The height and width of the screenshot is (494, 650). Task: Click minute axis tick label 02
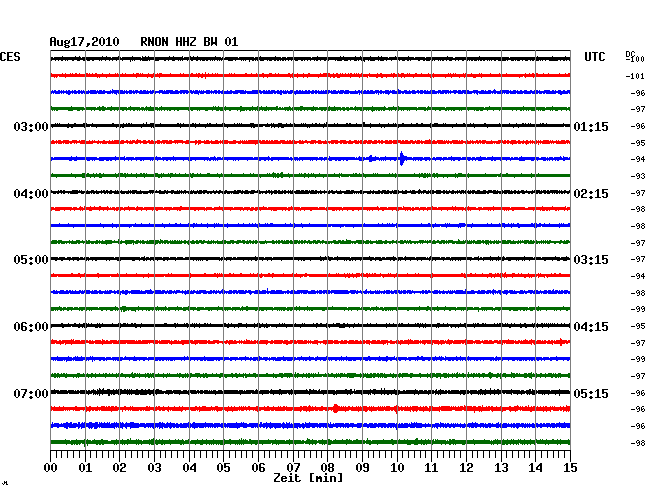[x=119, y=468]
